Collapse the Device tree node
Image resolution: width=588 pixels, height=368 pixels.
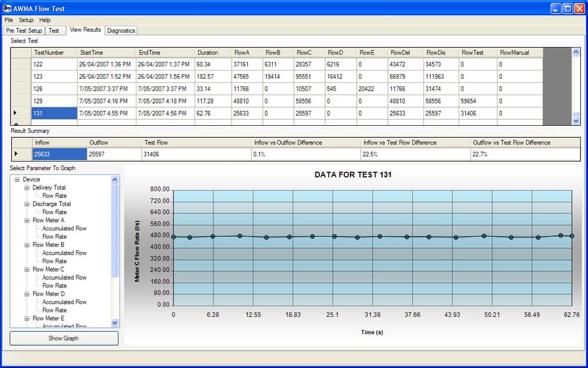coord(17,179)
